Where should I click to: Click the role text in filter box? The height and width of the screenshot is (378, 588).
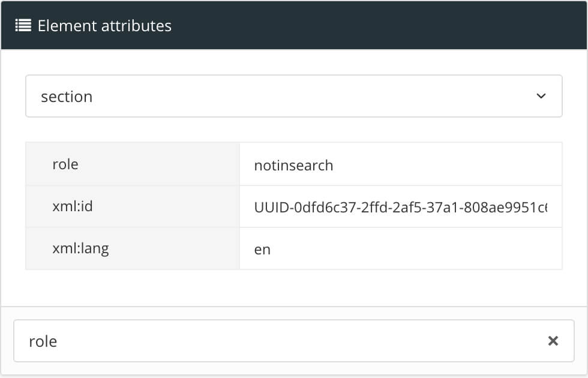43,341
